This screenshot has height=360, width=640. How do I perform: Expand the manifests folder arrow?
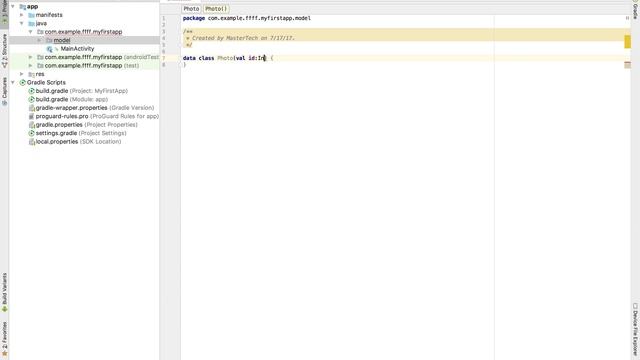point(22,15)
